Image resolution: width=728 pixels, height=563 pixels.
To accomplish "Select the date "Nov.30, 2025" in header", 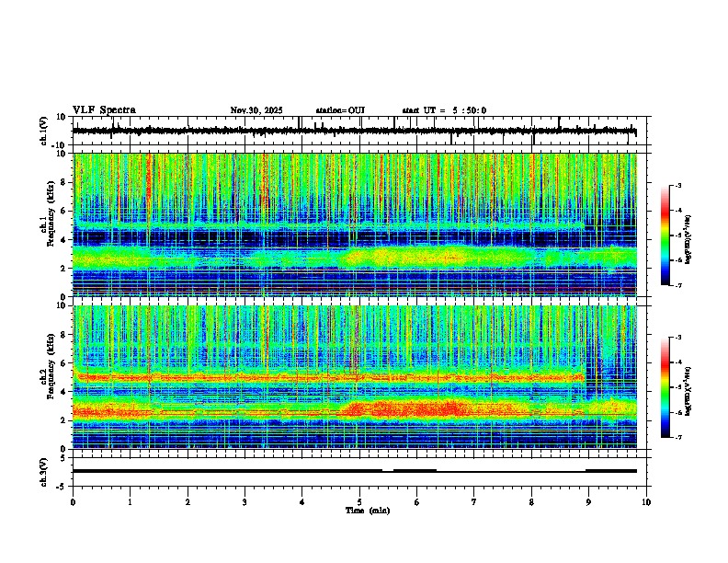I will pos(256,110).
